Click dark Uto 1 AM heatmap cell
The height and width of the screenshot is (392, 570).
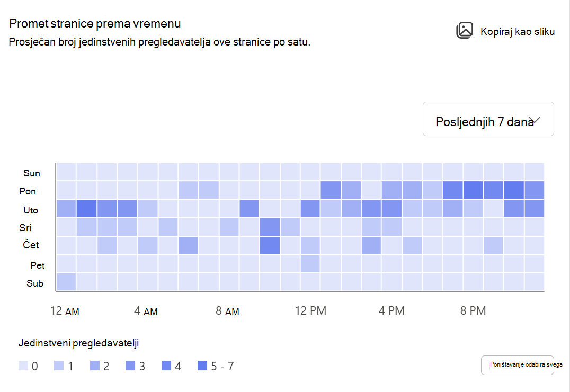click(x=86, y=208)
